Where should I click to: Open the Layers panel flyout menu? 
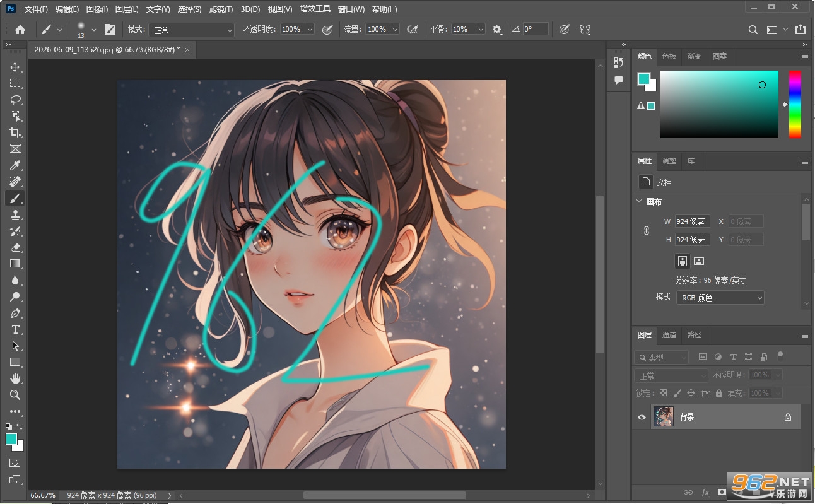pos(804,336)
